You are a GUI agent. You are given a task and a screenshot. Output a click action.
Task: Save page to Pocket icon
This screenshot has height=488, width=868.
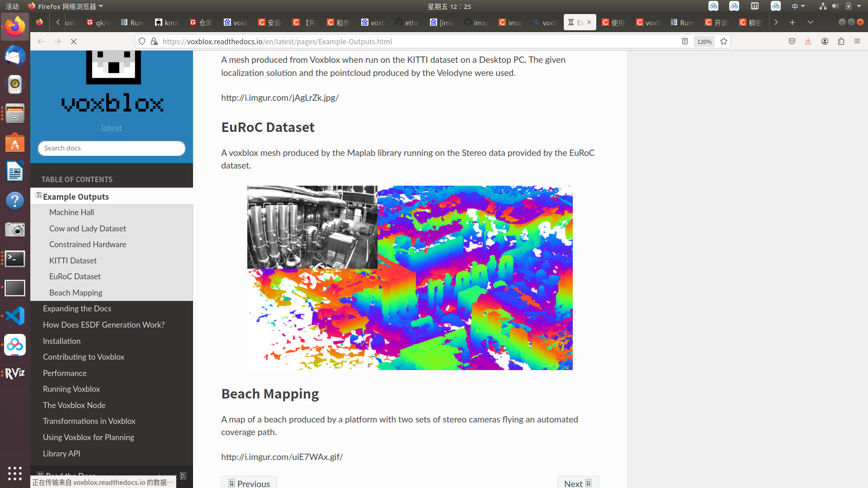792,42
